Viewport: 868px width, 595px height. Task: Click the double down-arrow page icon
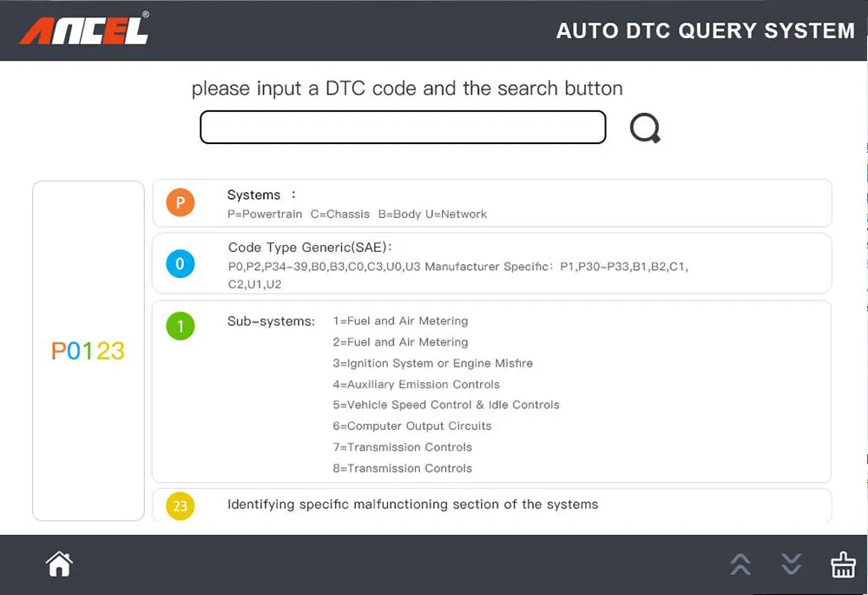click(792, 565)
